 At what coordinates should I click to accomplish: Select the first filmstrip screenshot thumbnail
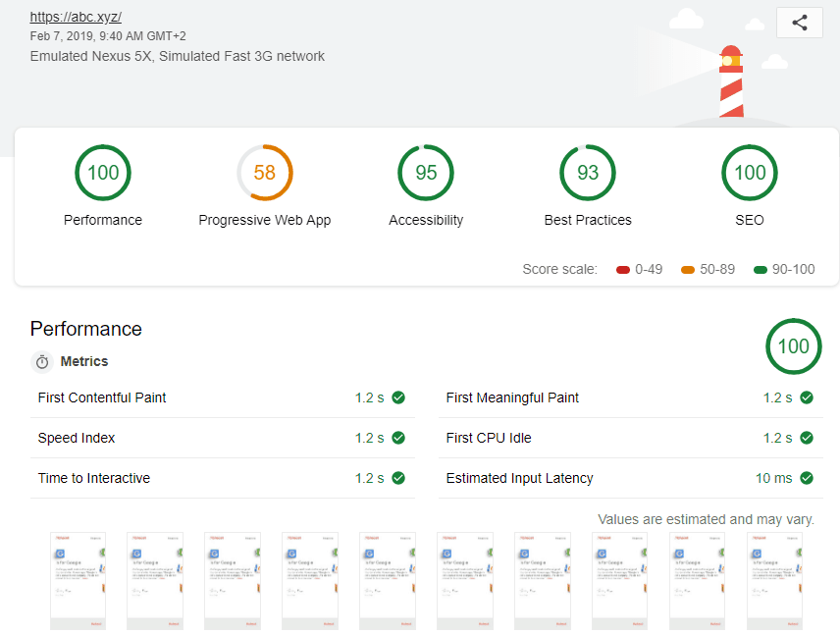(79, 581)
